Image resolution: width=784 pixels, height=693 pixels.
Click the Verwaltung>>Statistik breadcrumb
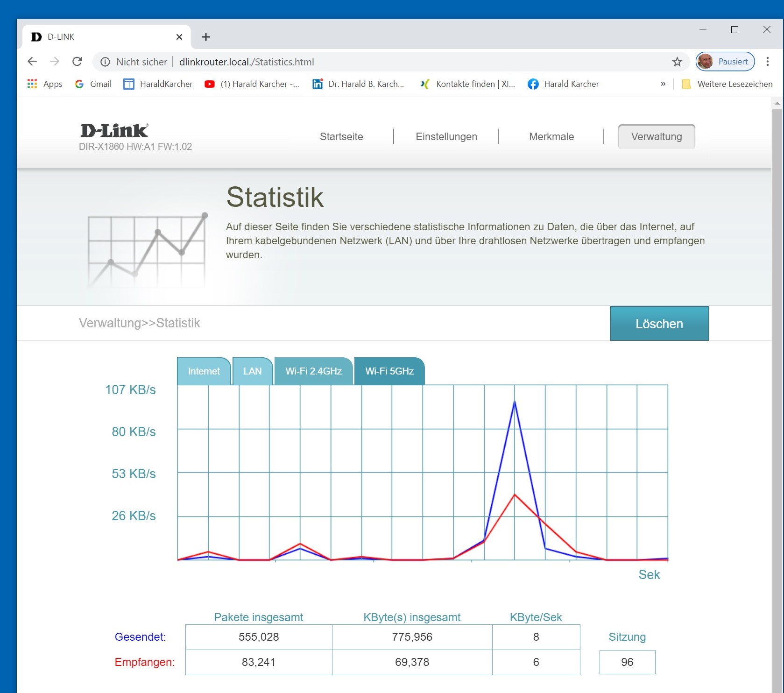[x=139, y=323]
